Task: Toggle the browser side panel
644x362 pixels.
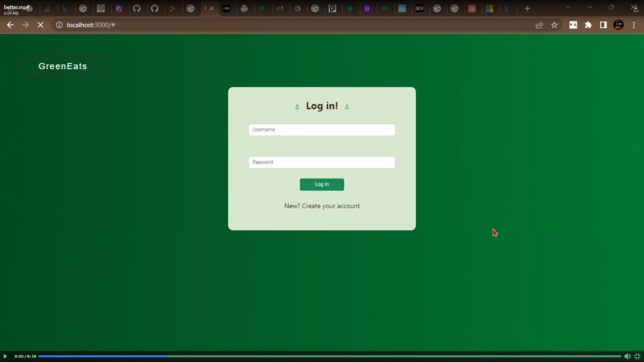Action: [603, 25]
